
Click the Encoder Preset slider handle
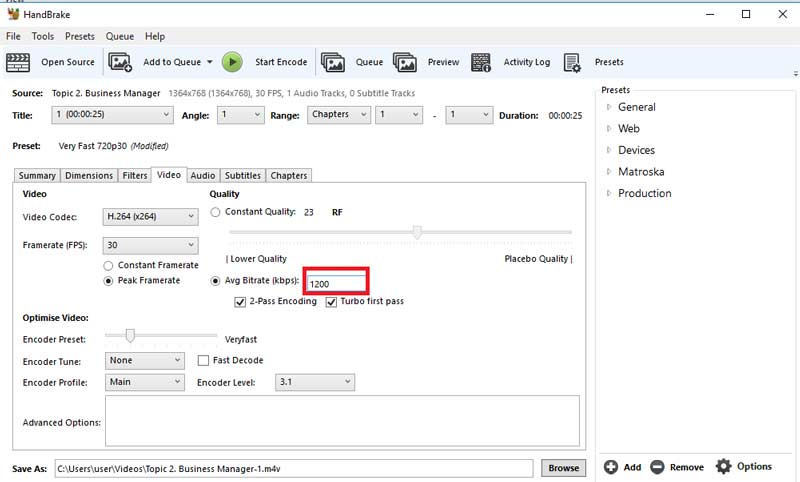[x=130, y=335]
